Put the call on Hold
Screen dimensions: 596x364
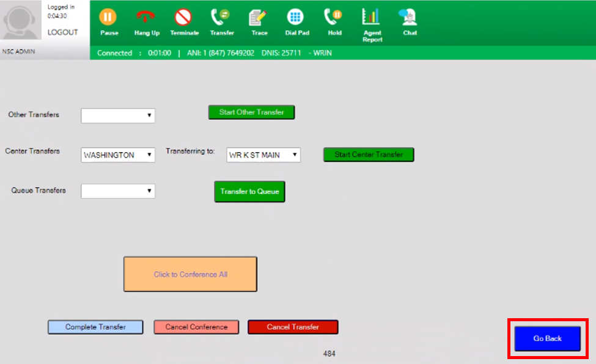coord(333,17)
